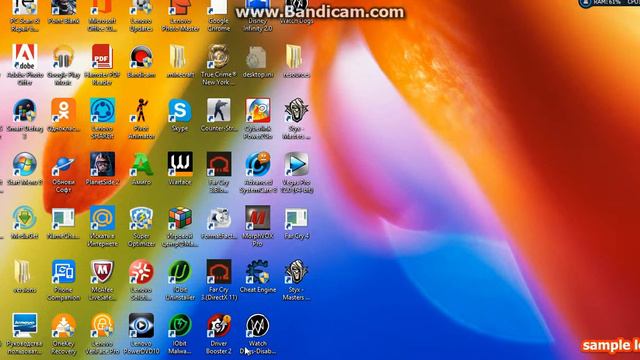Open the Microsoft Office shortcut
The height and width of the screenshot is (360, 640).
click(102, 16)
